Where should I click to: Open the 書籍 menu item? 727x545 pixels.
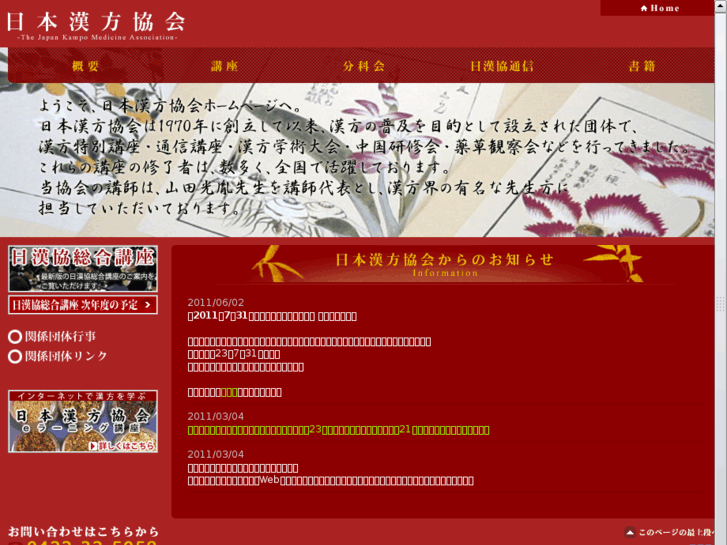point(642,66)
